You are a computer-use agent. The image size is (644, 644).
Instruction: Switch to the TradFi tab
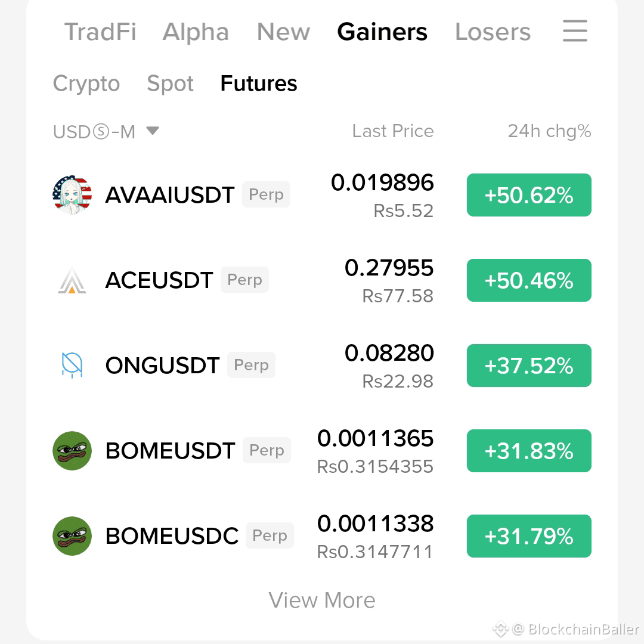click(100, 32)
